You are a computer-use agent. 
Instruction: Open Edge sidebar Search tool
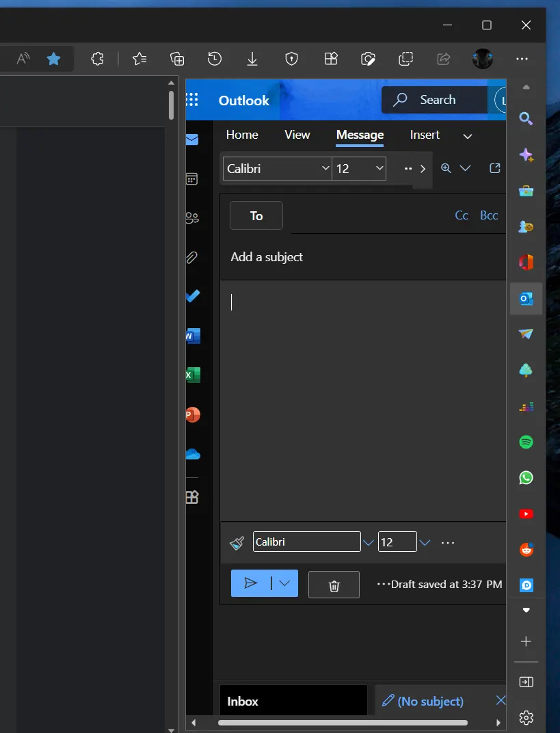pos(526,119)
